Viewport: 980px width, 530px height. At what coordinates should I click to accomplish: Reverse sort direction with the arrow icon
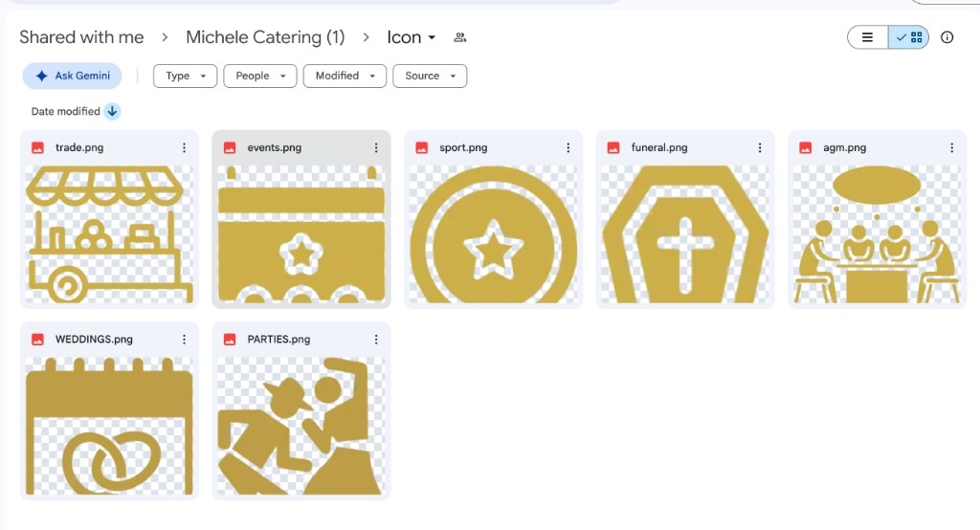click(112, 111)
